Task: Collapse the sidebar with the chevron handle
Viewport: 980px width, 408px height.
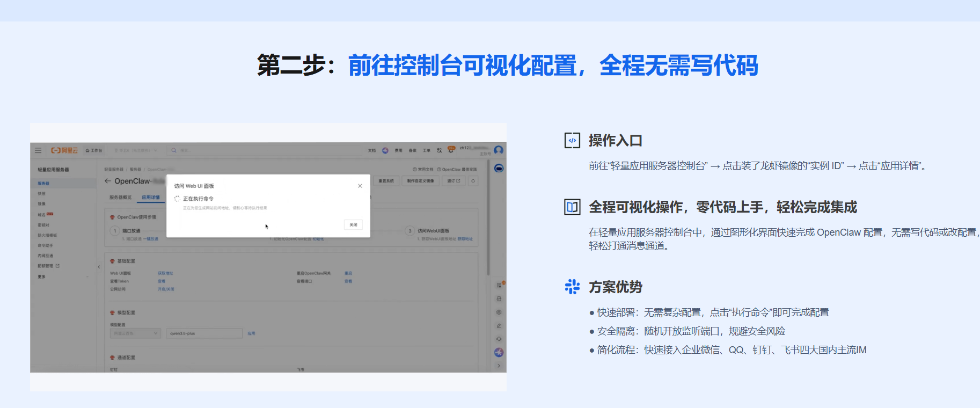Action: point(99,267)
